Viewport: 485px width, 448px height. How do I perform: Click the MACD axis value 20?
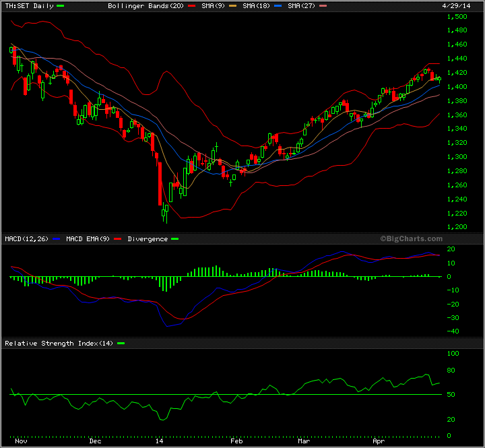pyautogui.click(x=451, y=249)
